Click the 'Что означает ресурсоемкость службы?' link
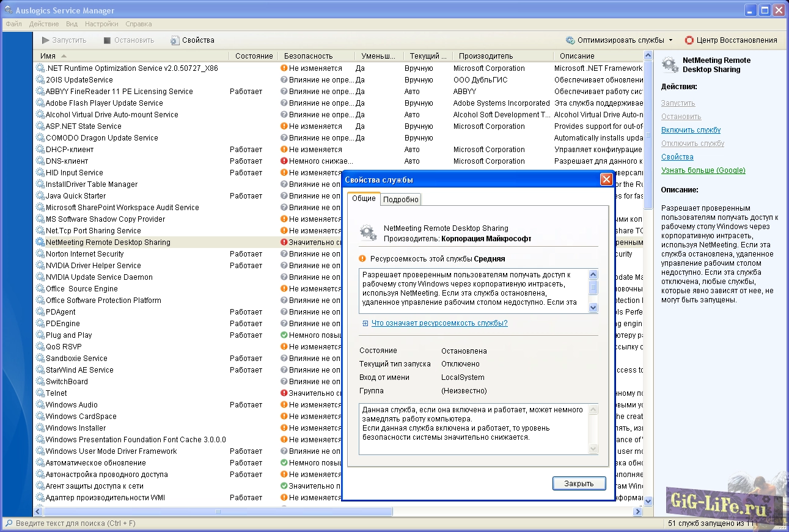The height and width of the screenshot is (532, 789). point(439,323)
